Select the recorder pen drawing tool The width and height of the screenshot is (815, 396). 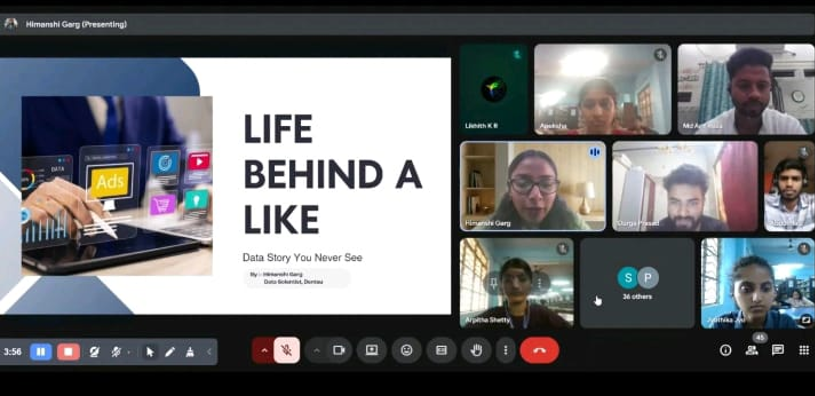(170, 352)
